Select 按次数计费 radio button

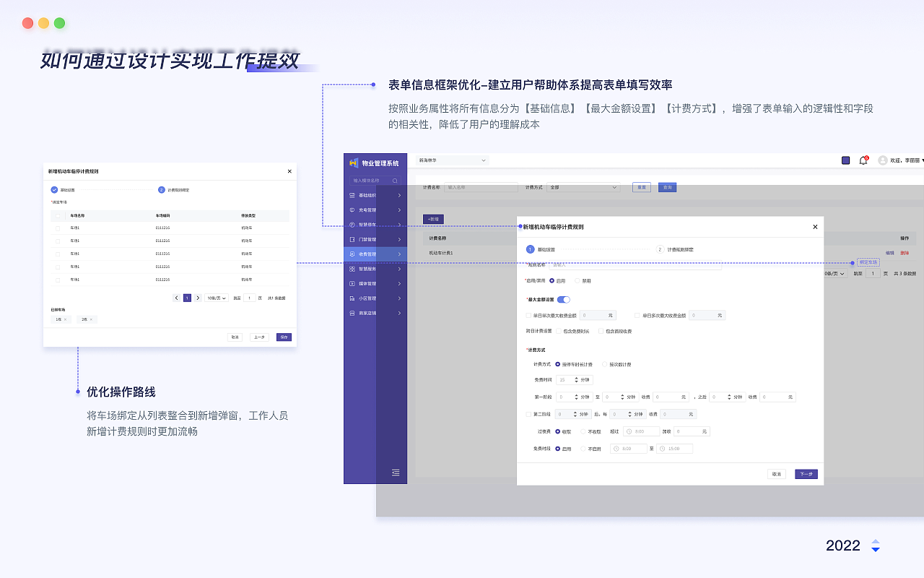[x=604, y=364]
